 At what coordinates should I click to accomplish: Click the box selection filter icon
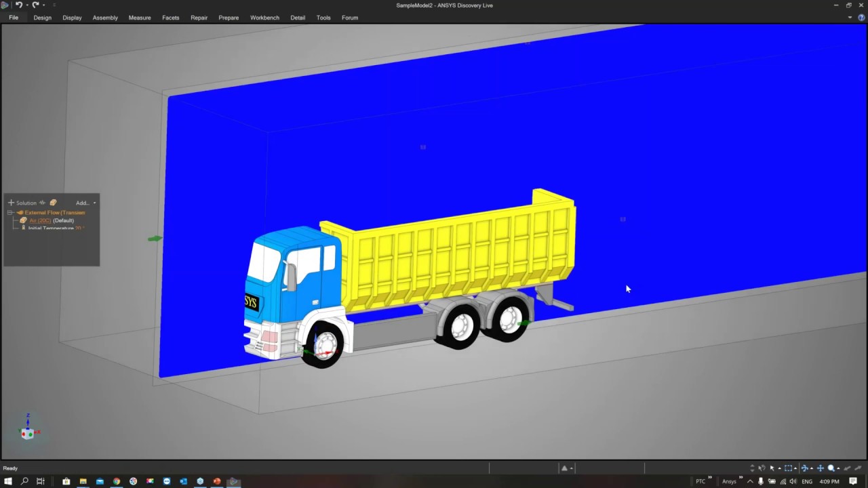pos(788,468)
